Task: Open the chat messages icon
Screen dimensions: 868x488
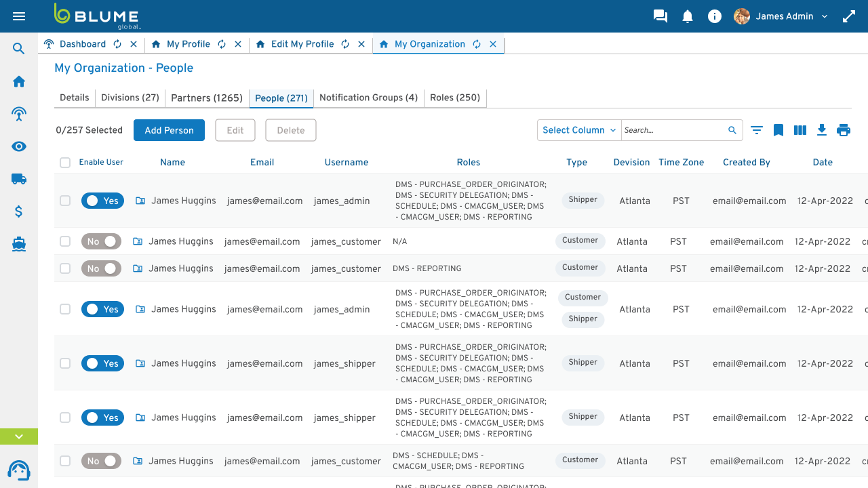Action: coord(660,16)
